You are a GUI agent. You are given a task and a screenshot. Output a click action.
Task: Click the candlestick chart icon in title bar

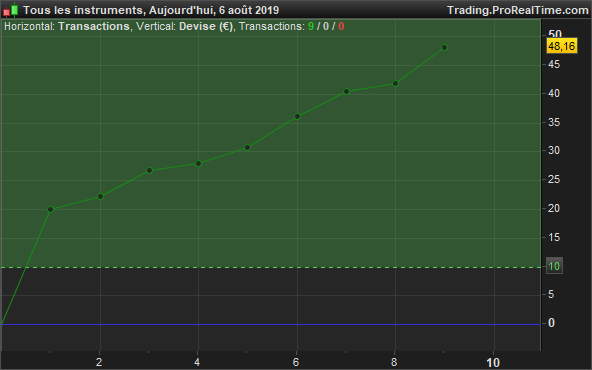tap(11, 10)
